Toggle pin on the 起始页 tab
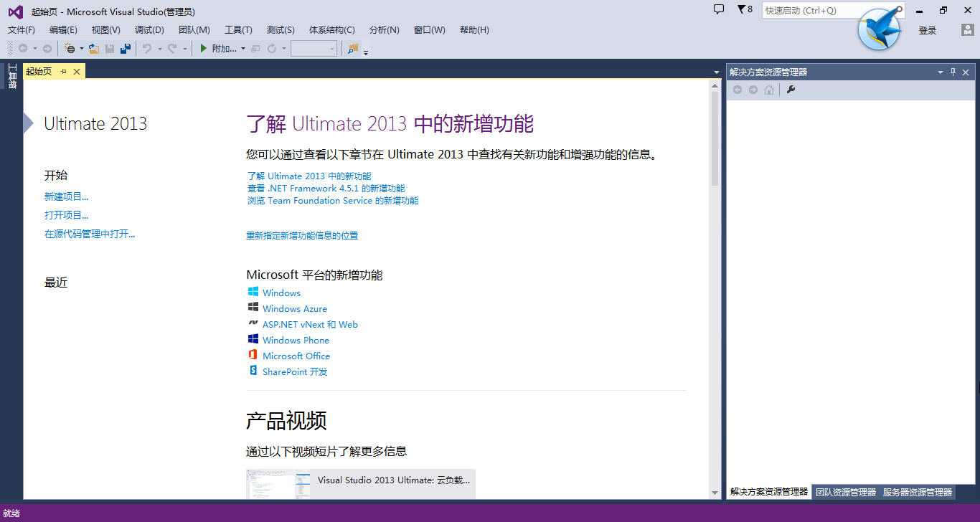This screenshot has width=980, height=522. click(x=63, y=71)
